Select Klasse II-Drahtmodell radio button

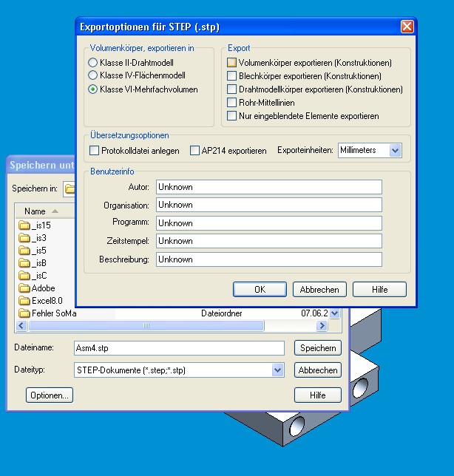click(x=92, y=63)
